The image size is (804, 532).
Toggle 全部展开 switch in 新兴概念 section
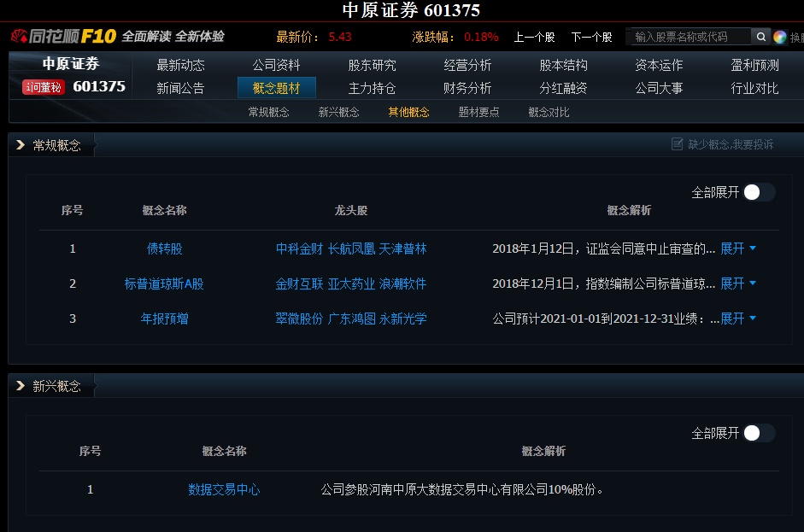(759, 433)
